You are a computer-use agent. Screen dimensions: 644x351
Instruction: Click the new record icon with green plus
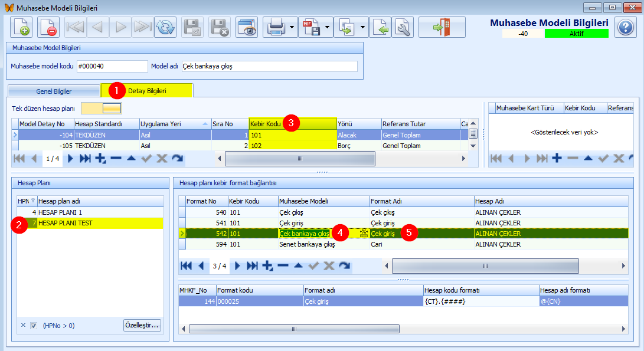tap(21, 28)
